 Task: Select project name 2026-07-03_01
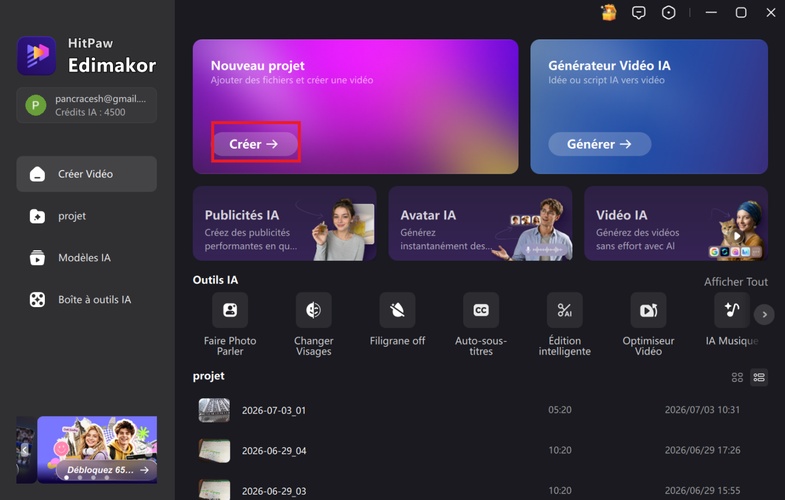[274, 410]
